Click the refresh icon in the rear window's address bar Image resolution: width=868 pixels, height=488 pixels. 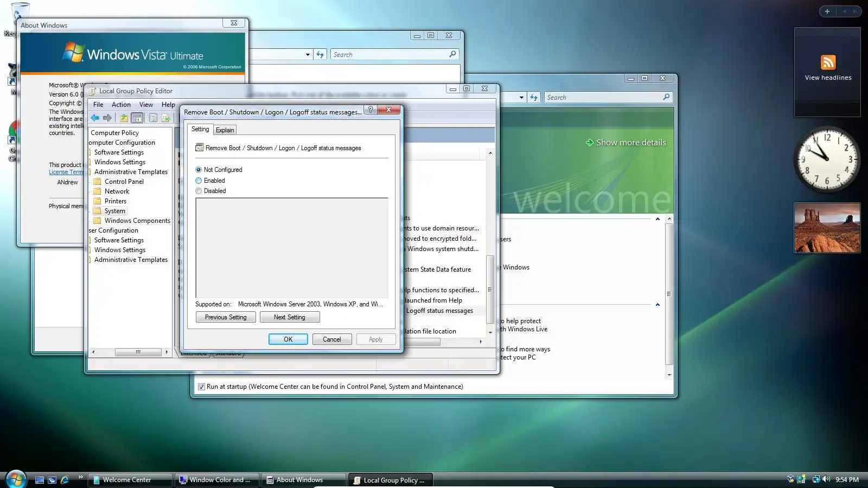pyautogui.click(x=321, y=55)
